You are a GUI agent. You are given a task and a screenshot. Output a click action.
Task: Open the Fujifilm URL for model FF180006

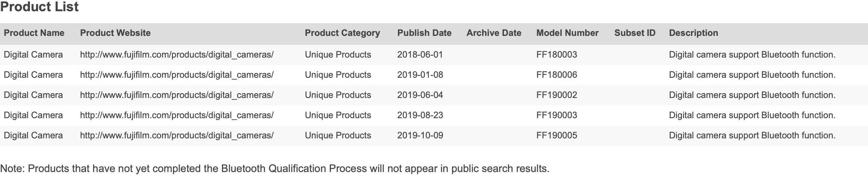[x=177, y=75]
